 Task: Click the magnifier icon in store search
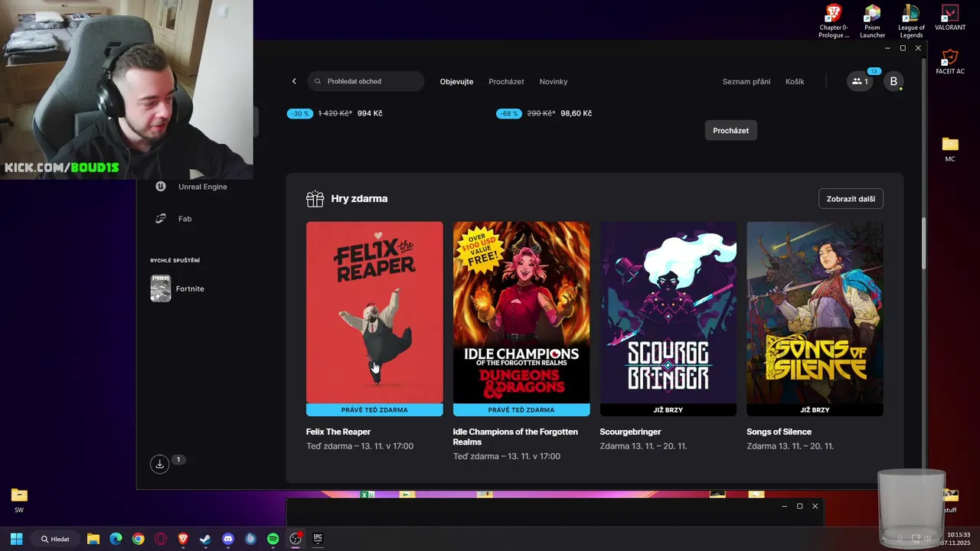(318, 81)
